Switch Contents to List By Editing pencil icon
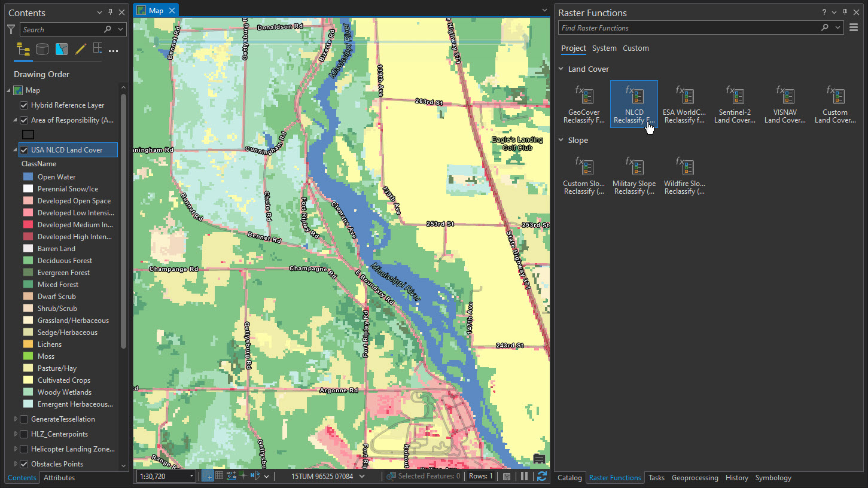 [80, 49]
